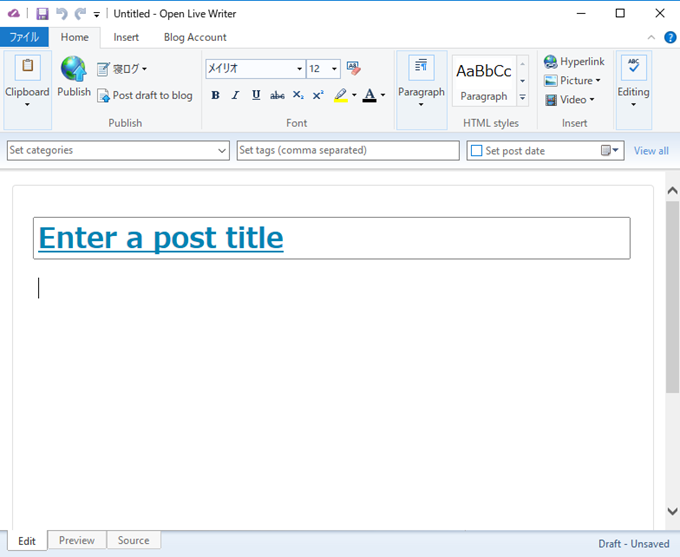Toggle Superscript formatting
The width and height of the screenshot is (680, 557).
coord(318,95)
